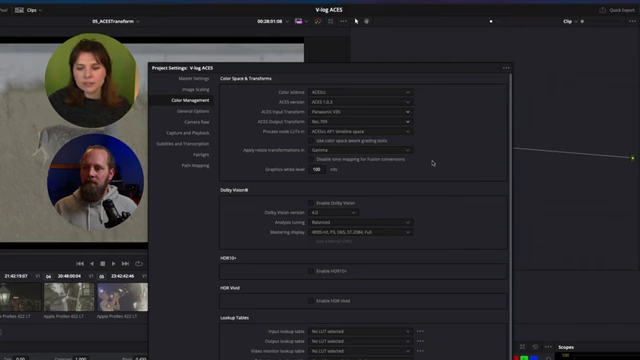Open the Video monitor lookup table dropdown
Image resolution: width=640 pixels, height=360 pixels.
point(360,351)
